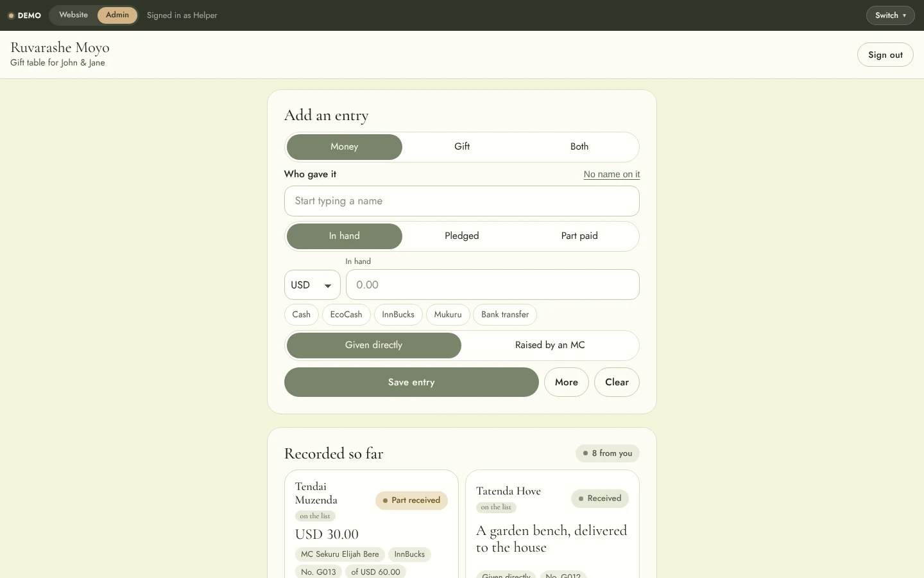This screenshot has width=924, height=578.
Task: Open the USD currency dropdown
Action: (x=312, y=285)
